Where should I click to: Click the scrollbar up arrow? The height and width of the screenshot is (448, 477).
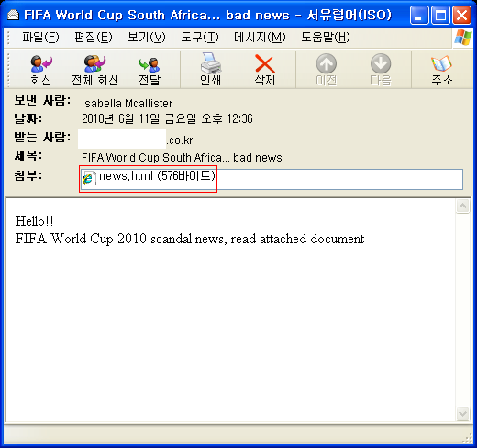pyautogui.click(x=462, y=207)
